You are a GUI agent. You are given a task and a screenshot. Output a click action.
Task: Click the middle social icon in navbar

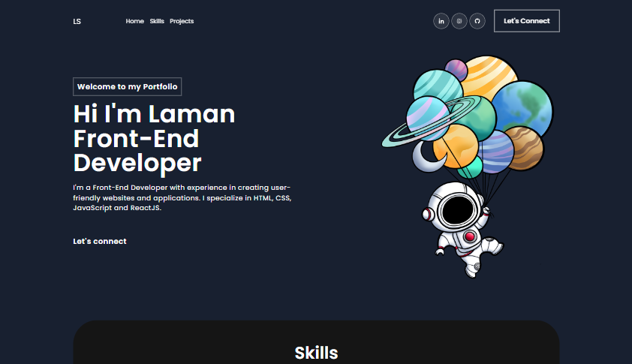[459, 21]
